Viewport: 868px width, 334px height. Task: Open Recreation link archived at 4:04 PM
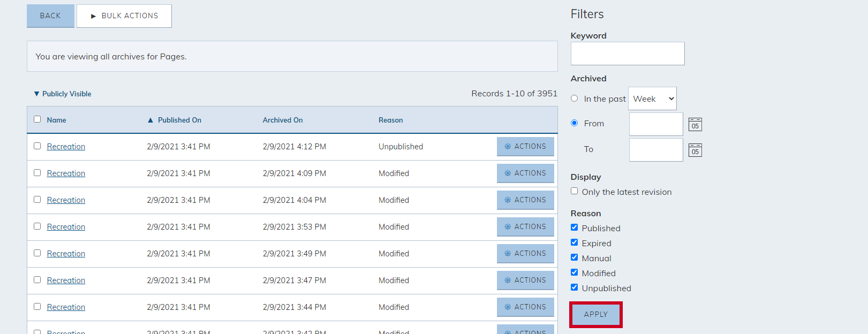(x=66, y=200)
